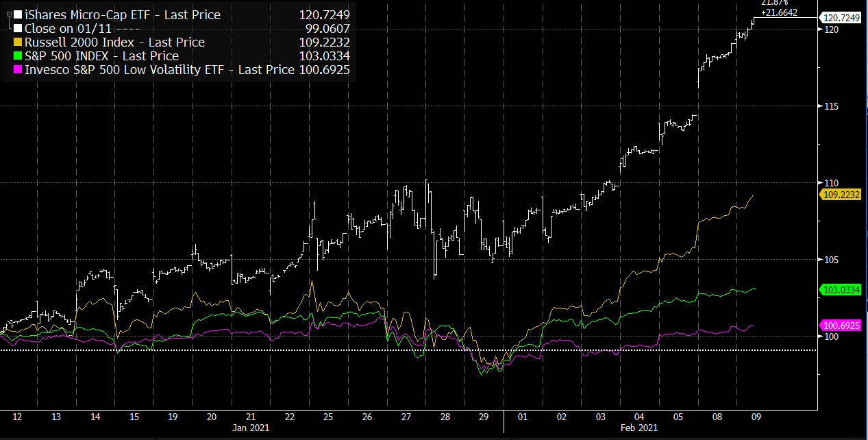
Task: Click date label 12 on the time axis
Action: coord(18,416)
